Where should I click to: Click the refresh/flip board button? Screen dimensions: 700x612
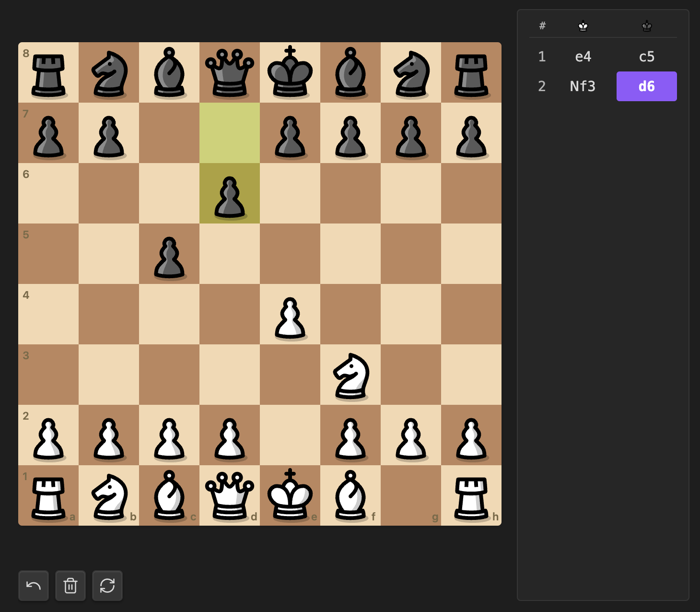click(107, 586)
